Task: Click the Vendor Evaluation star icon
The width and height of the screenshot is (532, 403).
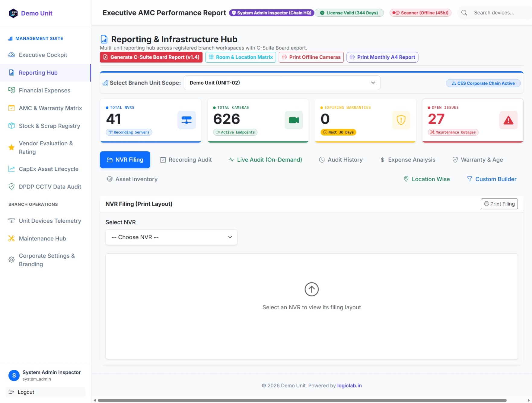Action: [11, 147]
